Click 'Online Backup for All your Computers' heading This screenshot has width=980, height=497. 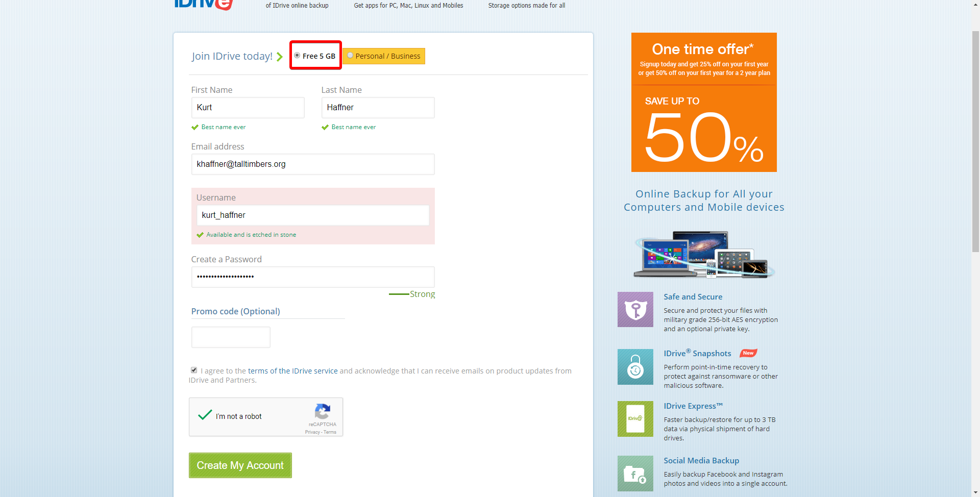coord(704,201)
